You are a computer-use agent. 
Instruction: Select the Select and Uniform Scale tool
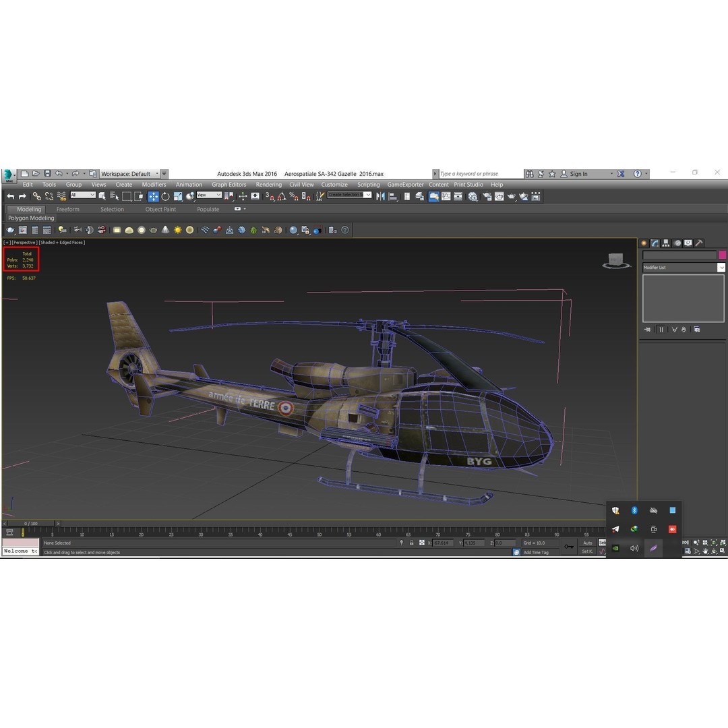click(x=178, y=197)
